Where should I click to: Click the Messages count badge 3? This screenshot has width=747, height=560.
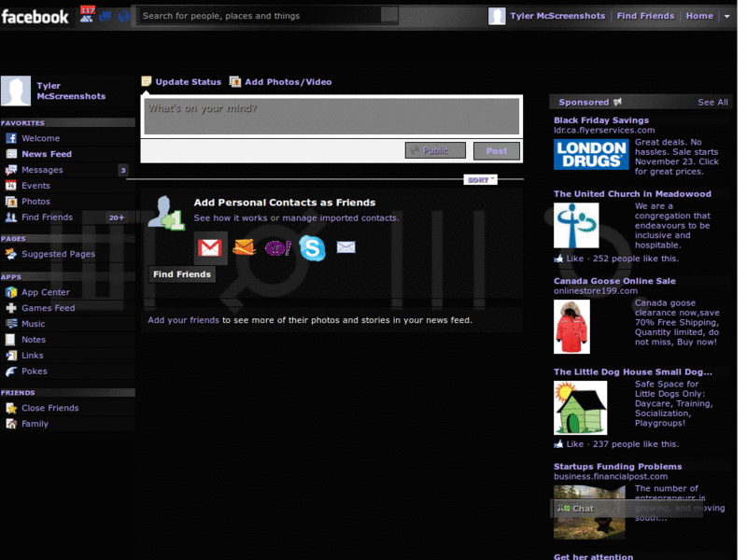(x=123, y=170)
